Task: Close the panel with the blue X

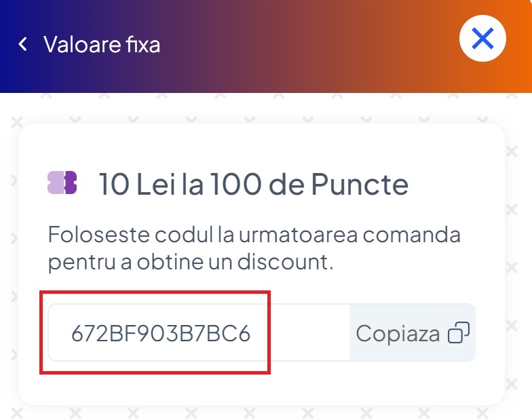Action: (482, 38)
